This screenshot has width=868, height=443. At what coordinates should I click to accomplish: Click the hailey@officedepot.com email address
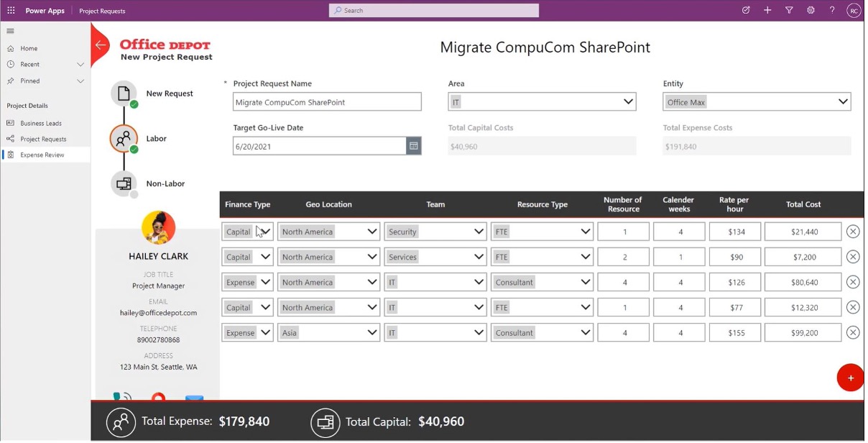158,313
